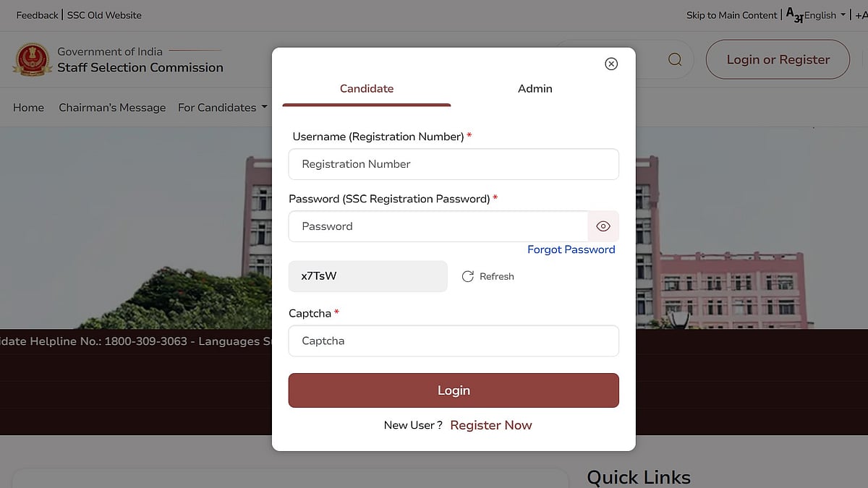Click the Captcha text field
The width and height of the screenshot is (868, 488).
[454, 341]
